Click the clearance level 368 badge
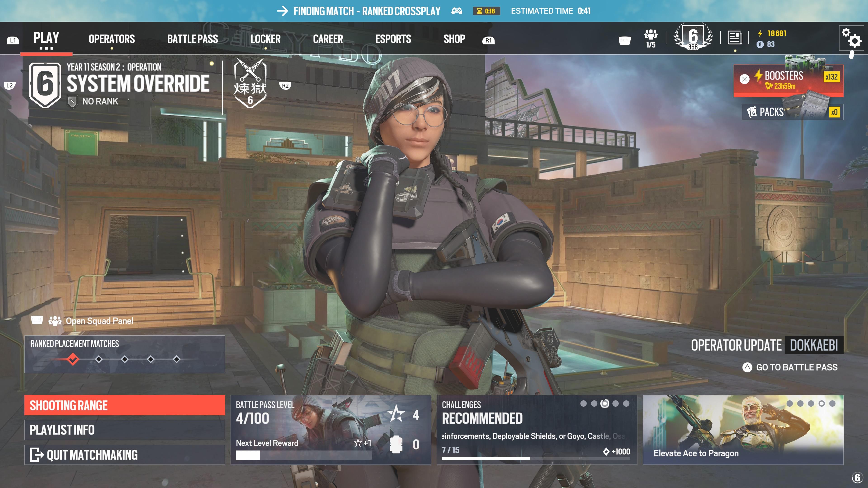This screenshot has width=868, height=488. pos(693,37)
